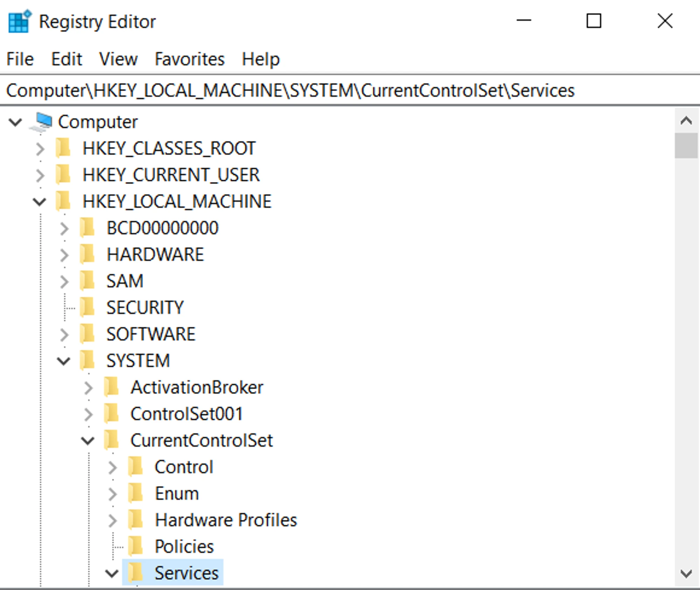Viewport: 700px width, 590px height.
Task: Click the ControlSet001 folder icon
Action: [112, 414]
